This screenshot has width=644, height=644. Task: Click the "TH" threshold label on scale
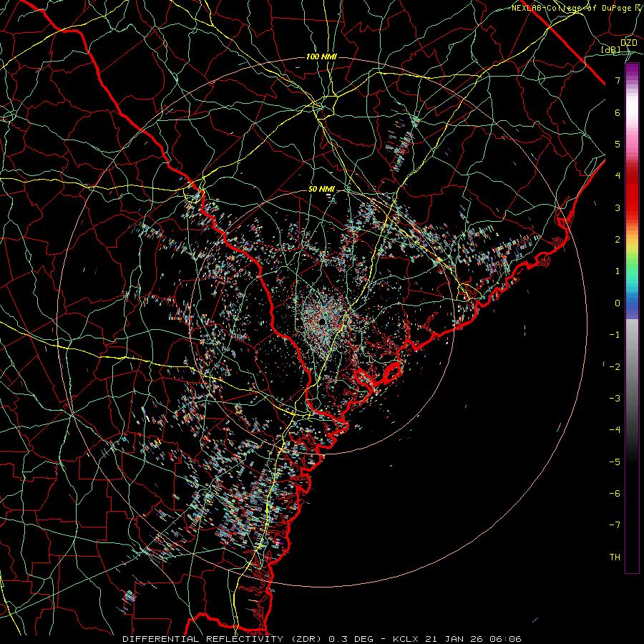615,557
